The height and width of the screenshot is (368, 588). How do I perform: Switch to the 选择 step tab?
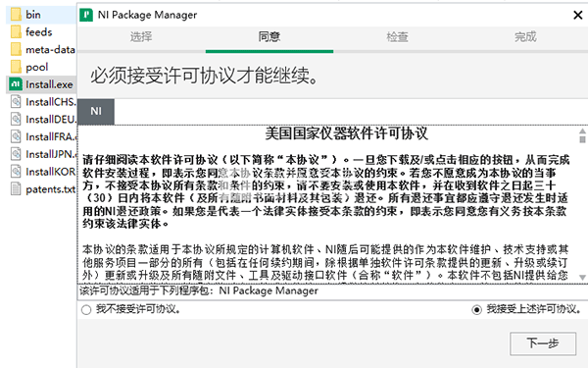pyautogui.click(x=141, y=37)
